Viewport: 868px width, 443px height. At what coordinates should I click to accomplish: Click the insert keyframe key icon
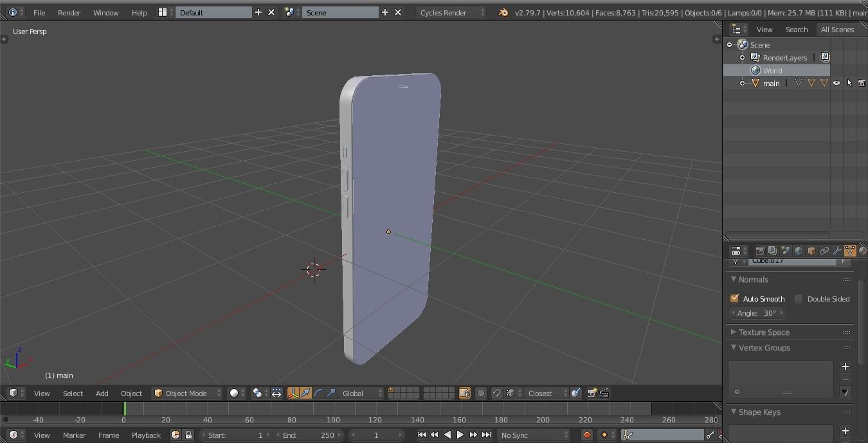(x=710, y=435)
